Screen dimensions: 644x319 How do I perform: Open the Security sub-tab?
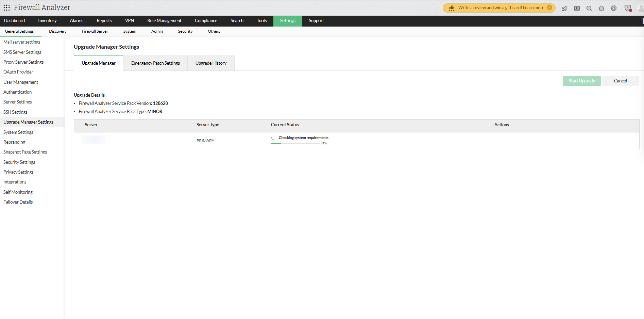tap(185, 31)
